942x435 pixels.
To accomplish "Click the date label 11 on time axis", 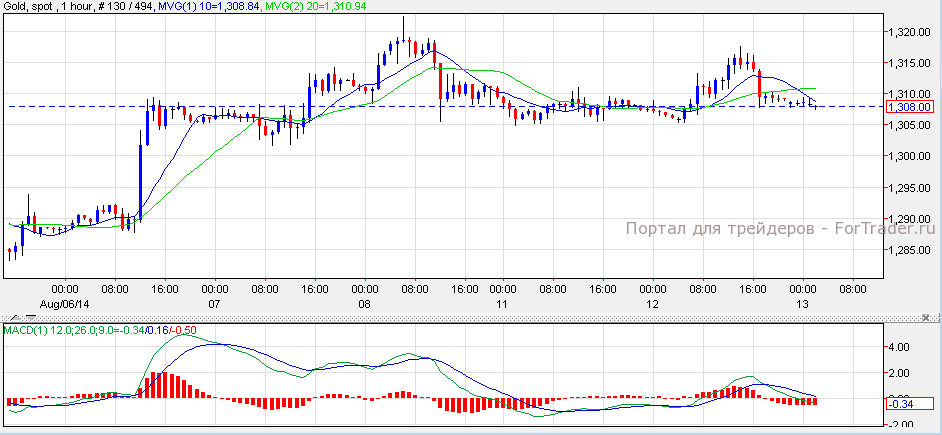I will [x=502, y=303].
